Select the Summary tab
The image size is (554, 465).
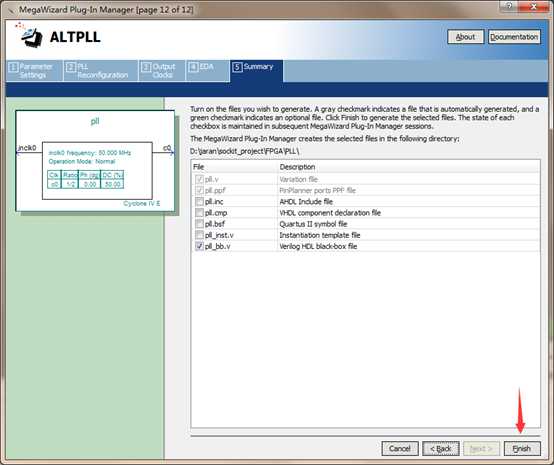(256, 71)
